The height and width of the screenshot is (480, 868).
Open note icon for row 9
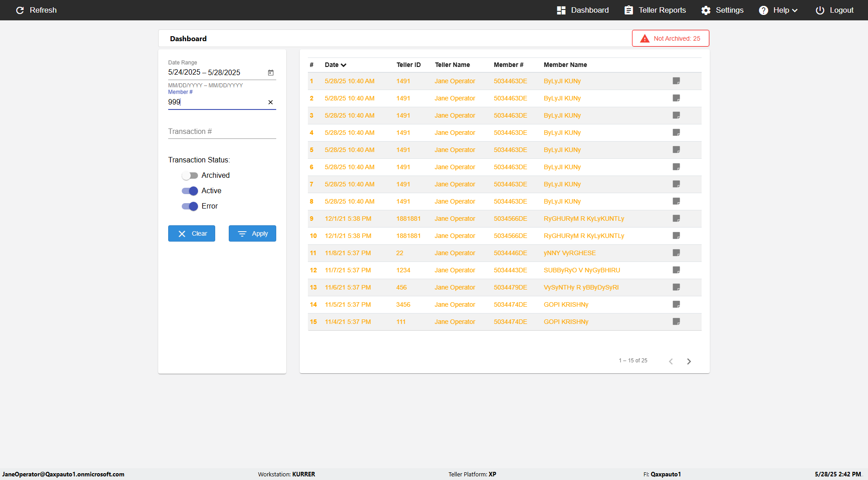coord(676,219)
